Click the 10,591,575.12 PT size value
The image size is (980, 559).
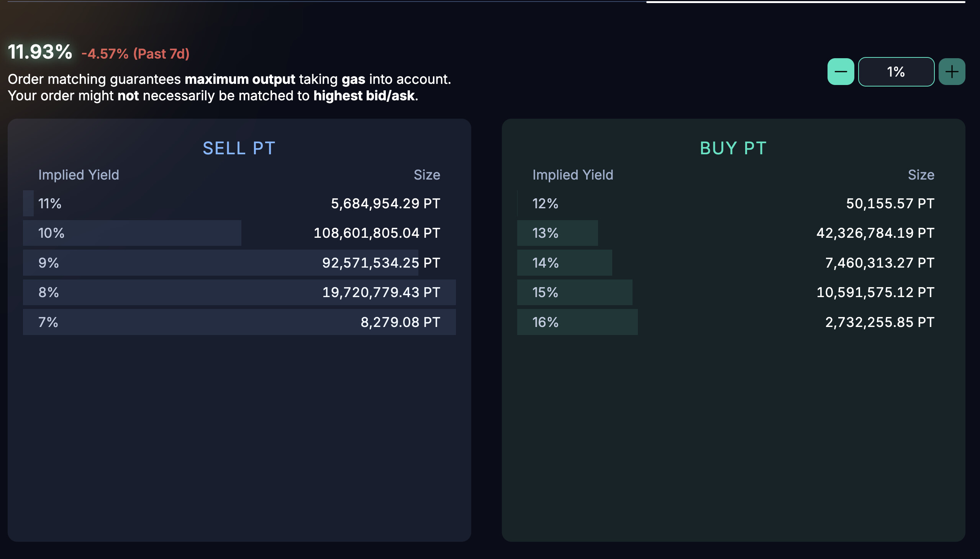pos(875,293)
